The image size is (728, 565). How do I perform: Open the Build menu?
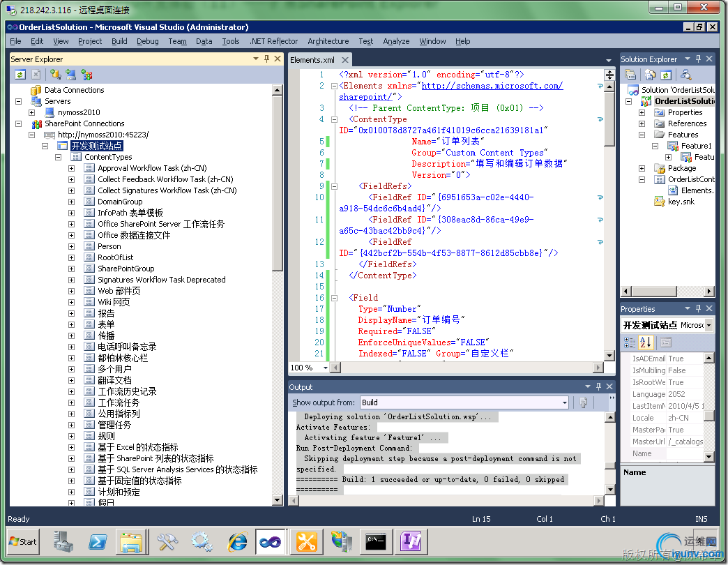119,41
